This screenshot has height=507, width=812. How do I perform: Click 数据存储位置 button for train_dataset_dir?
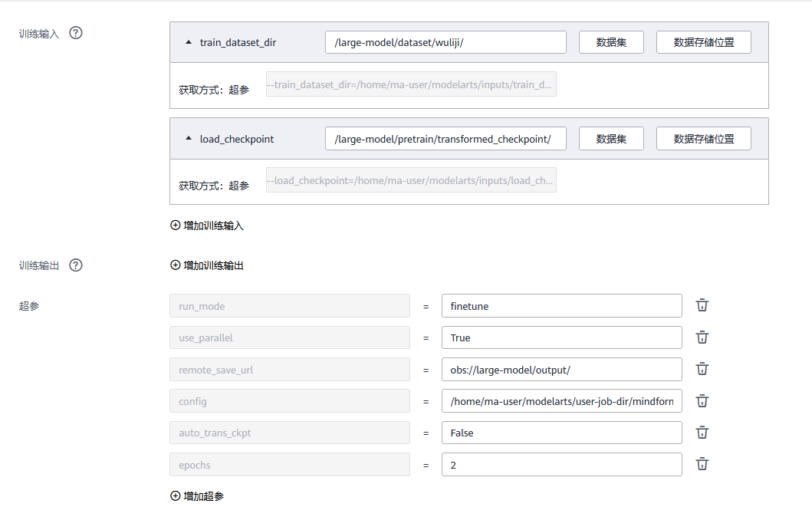coord(703,42)
